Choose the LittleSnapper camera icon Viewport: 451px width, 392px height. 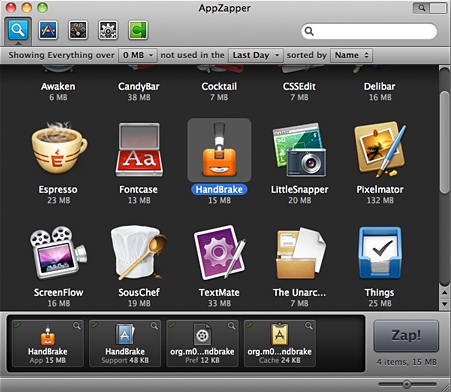coord(299,150)
